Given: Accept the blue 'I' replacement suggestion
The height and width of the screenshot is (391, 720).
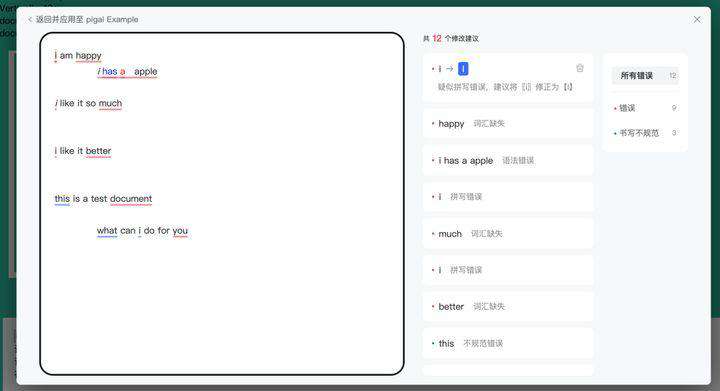Looking at the screenshot, I should click(x=463, y=69).
